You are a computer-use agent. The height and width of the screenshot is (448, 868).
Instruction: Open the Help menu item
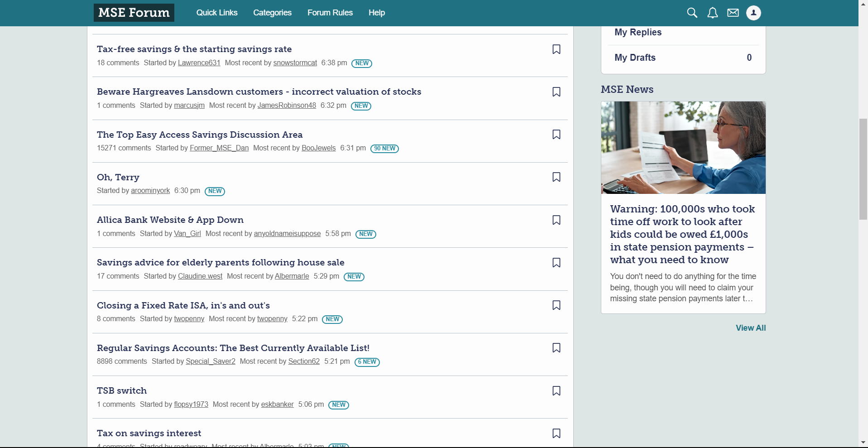(x=377, y=13)
